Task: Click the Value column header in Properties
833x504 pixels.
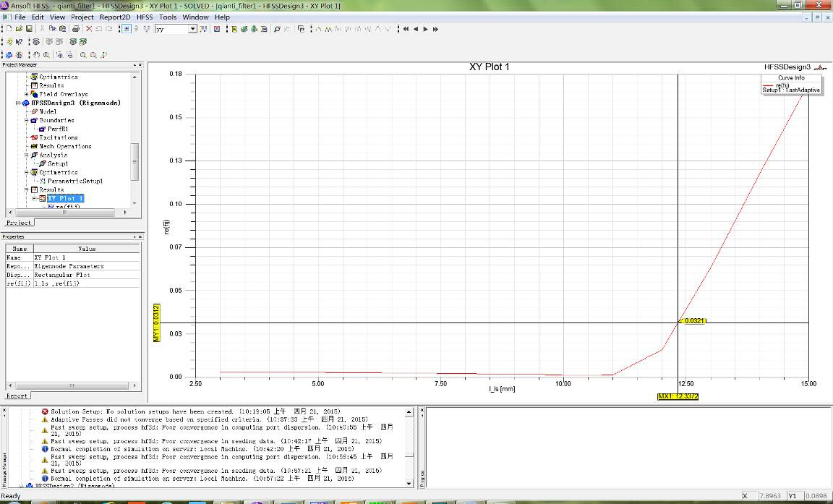Action: pyautogui.click(x=87, y=249)
